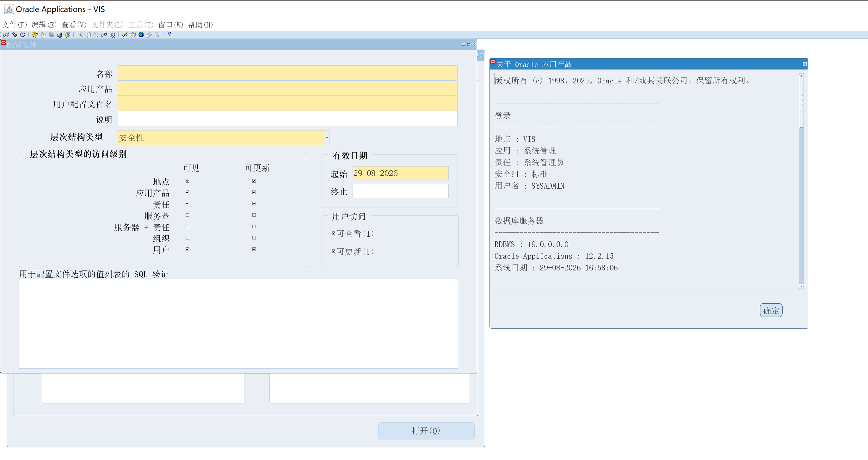This screenshot has height=460, width=868.
Task: Click the Switch Responsibilities hat icon
Action: 51,35
